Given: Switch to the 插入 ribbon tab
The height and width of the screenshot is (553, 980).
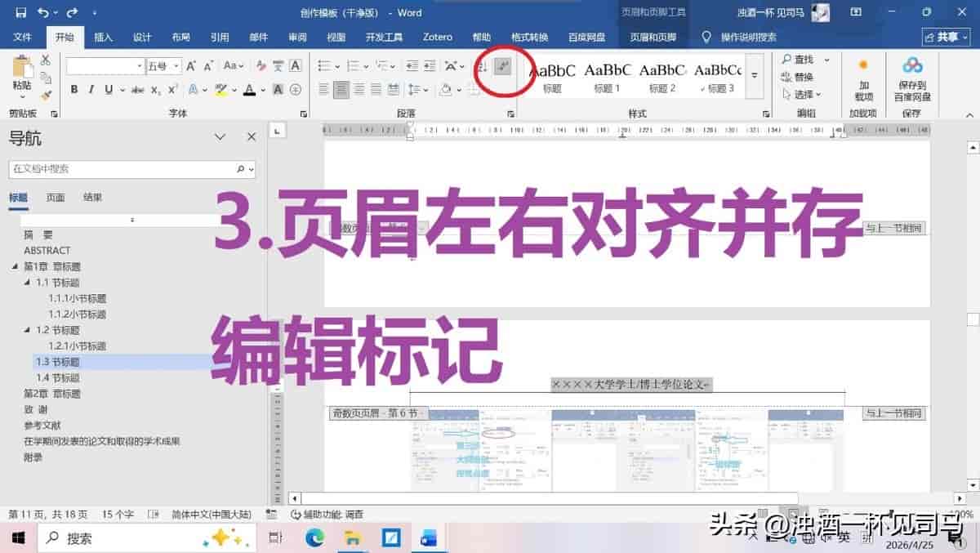Looking at the screenshot, I should [x=103, y=37].
